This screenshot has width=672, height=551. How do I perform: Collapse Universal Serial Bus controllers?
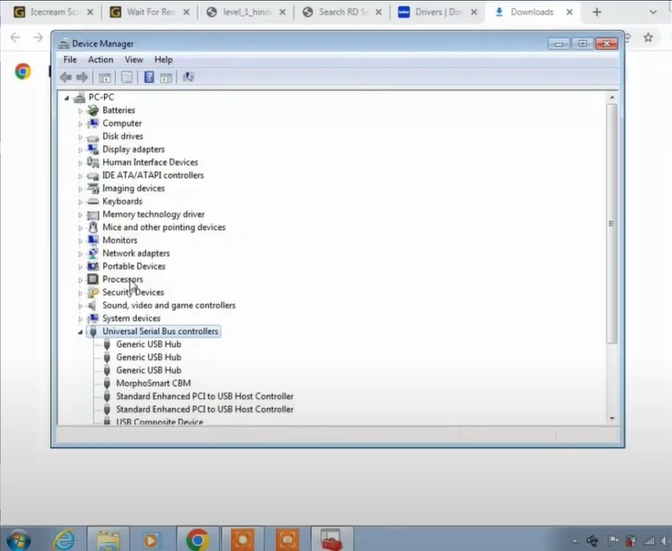(81, 332)
